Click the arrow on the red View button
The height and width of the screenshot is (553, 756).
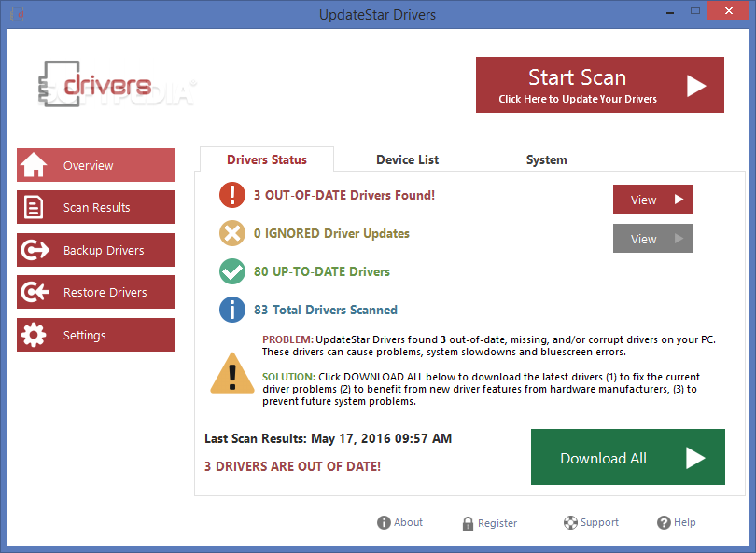(x=679, y=199)
